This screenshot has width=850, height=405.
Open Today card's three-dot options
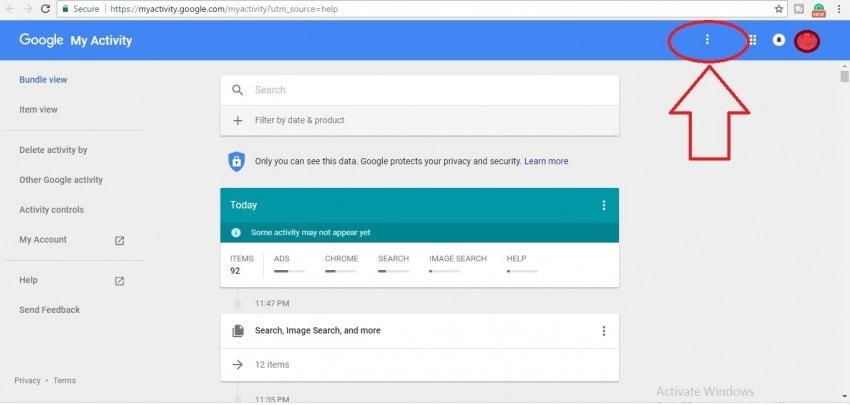click(x=603, y=205)
